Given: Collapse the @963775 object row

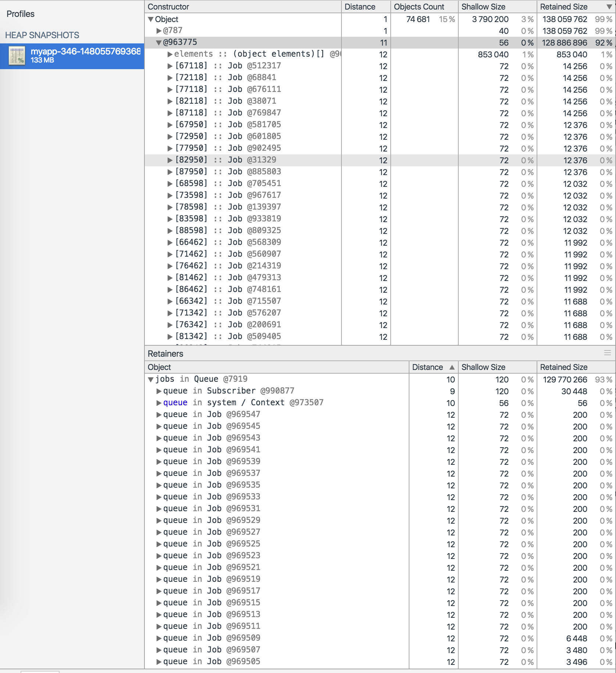Looking at the screenshot, I should 159,43.
